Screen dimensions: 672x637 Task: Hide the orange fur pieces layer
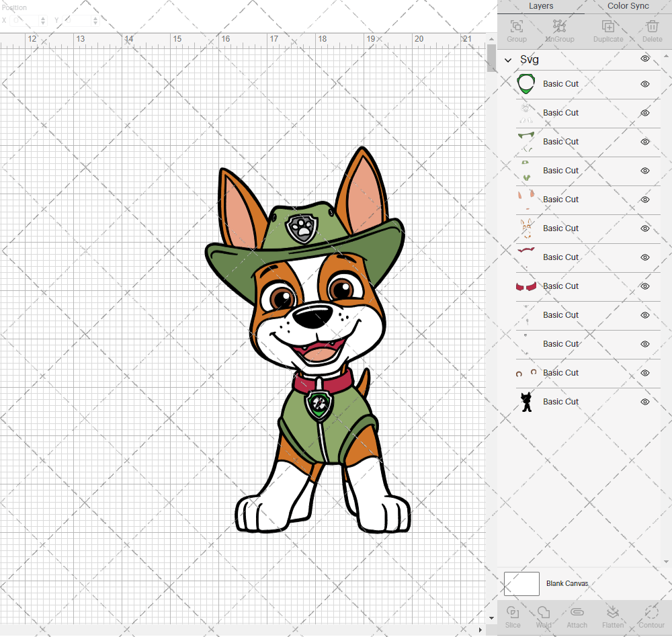tap(645, 228)
